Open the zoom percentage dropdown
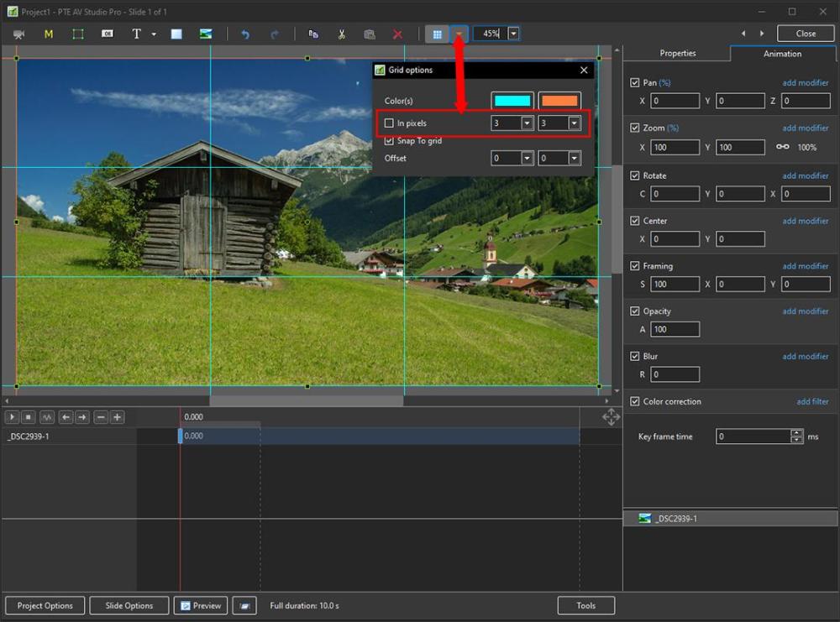 point(513,34)
